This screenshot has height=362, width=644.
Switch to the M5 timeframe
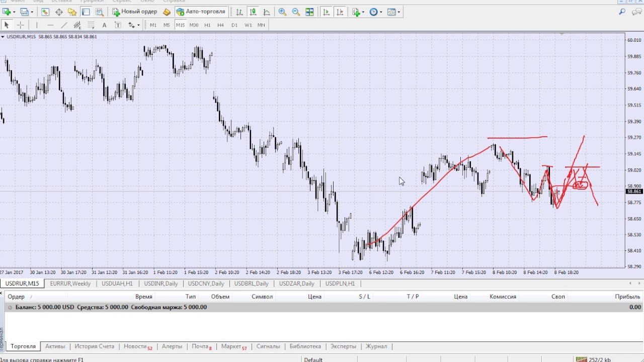[167, 25]
